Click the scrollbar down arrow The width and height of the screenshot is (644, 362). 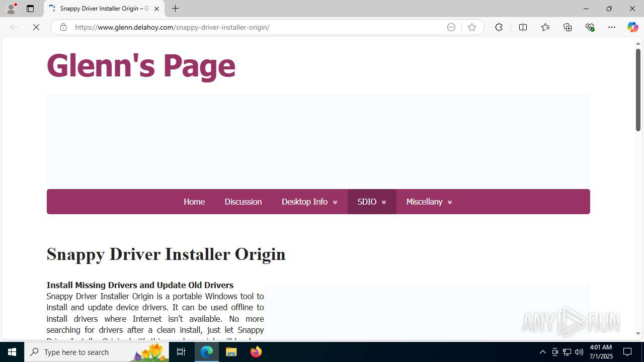638,334
